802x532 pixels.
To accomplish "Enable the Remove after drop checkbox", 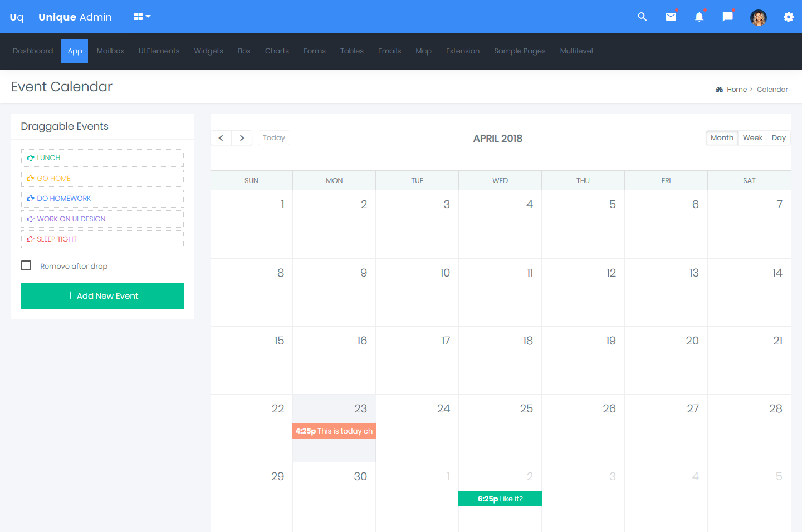I will click(x=26, y=265).
